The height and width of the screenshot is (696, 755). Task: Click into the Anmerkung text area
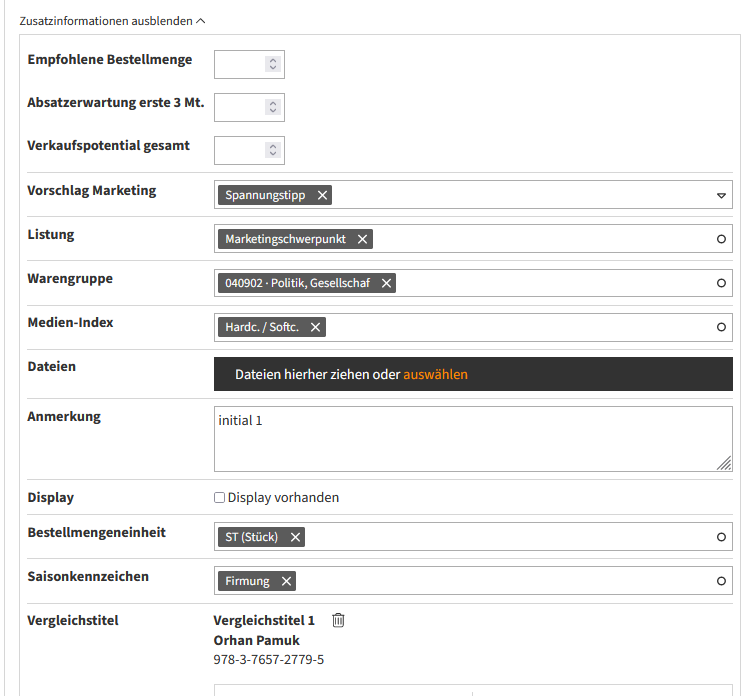(x=472, y=439)
